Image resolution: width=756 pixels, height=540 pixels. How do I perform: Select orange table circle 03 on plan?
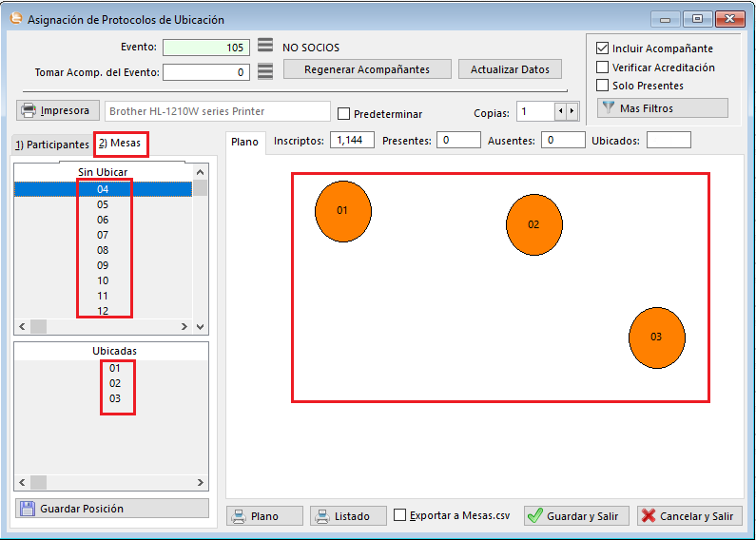[656, 337]
